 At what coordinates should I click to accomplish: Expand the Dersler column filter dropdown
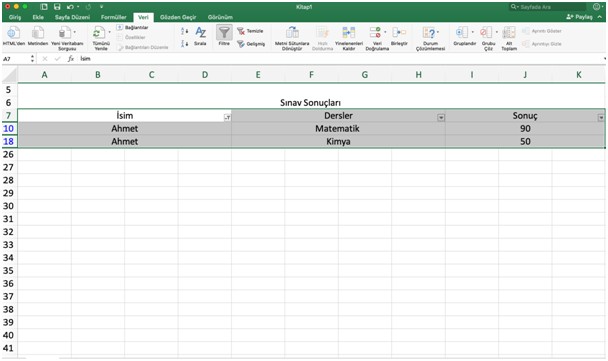pyautogui.click(x=441, y=117)
